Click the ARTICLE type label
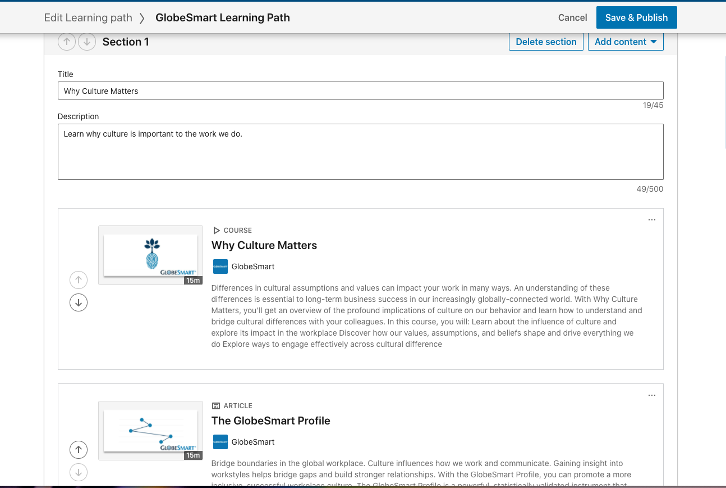 pos(238,406)
